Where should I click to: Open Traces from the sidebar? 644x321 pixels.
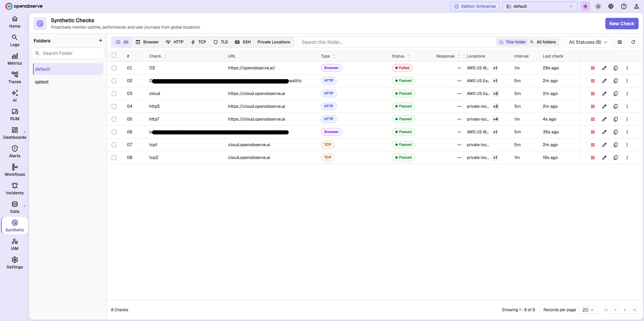click(14, 77)
